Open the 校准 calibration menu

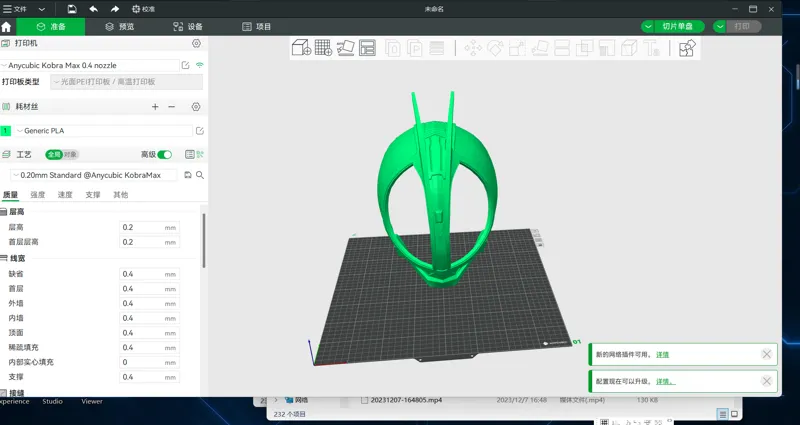[x=143, y=9]
